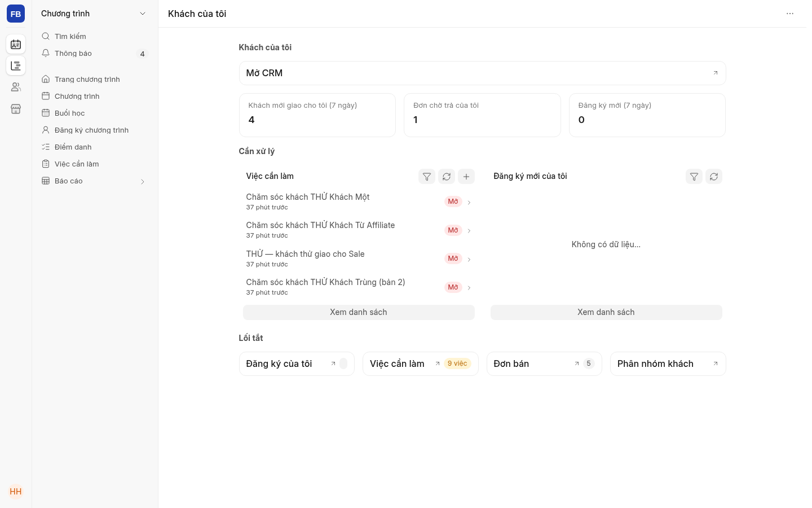Open chevron for Chăm sóc khách THỬ Khách Trùng
This screenshot has width=812, height=508.
469,287
